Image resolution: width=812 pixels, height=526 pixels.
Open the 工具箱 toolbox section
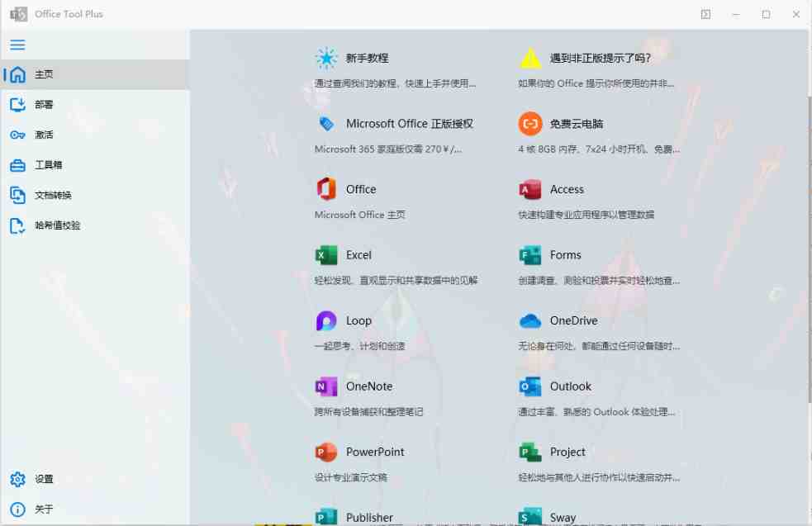pyautogui.click(x=44, y=164)
